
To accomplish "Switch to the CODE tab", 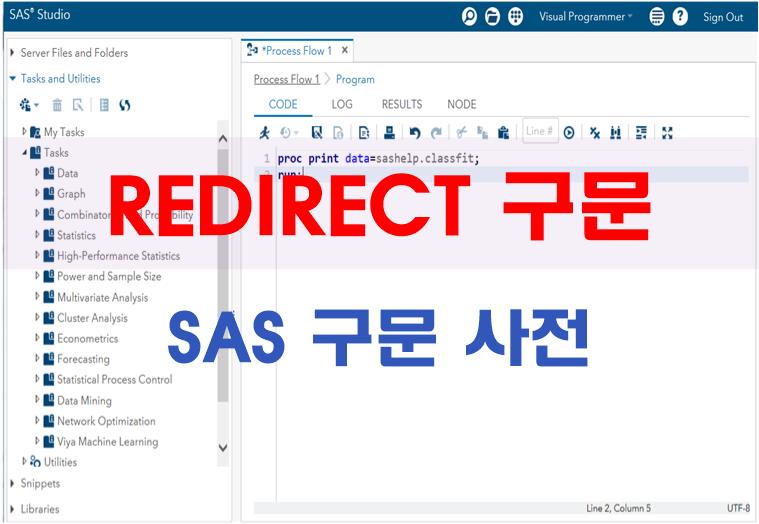I will click(283, 104).
